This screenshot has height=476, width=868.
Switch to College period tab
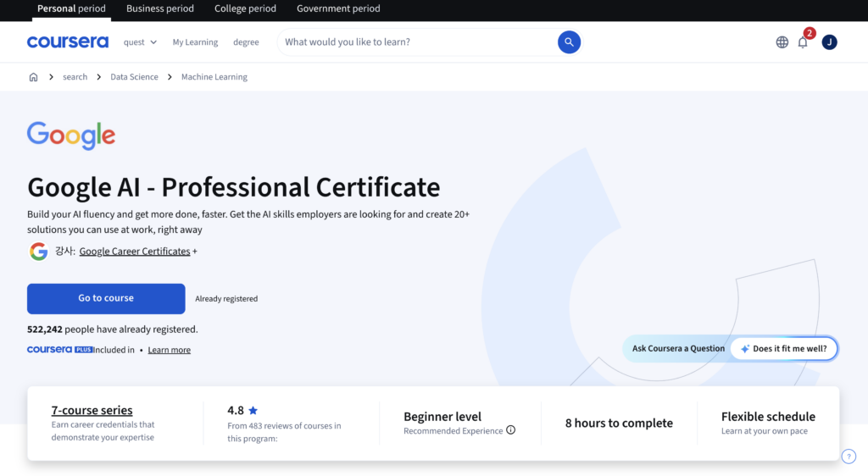pyautogui.click(x=245, y=8)
